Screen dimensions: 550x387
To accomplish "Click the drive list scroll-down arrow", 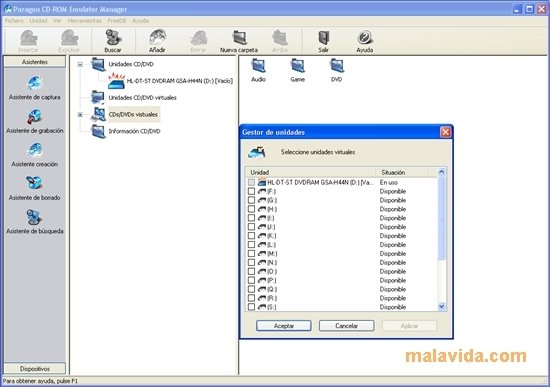I will [442, 306].
